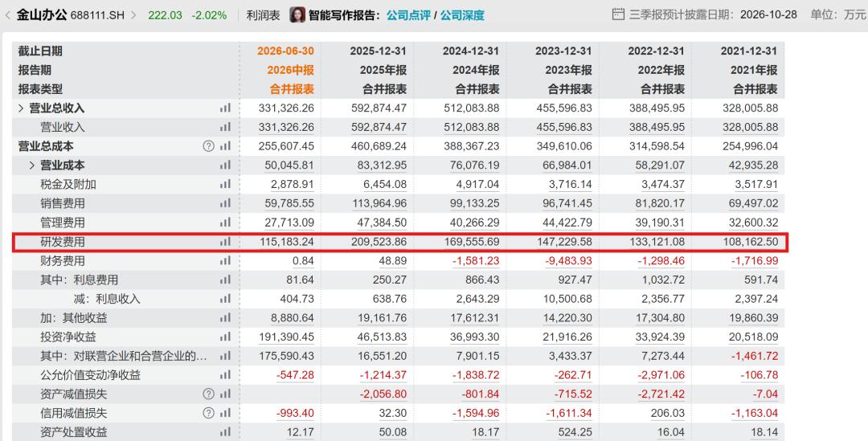The height and width of the screenshot is (441, 868).
Task: Click the 信用减值损失 row label
Action: click(74, 413)
